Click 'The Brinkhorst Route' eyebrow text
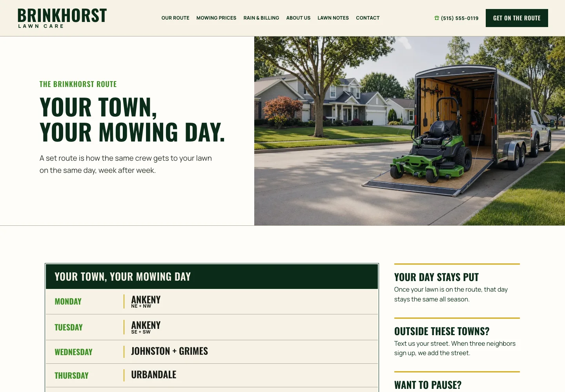Image resolution: width=565 pixels, height=392 pixels. (78, 84)
